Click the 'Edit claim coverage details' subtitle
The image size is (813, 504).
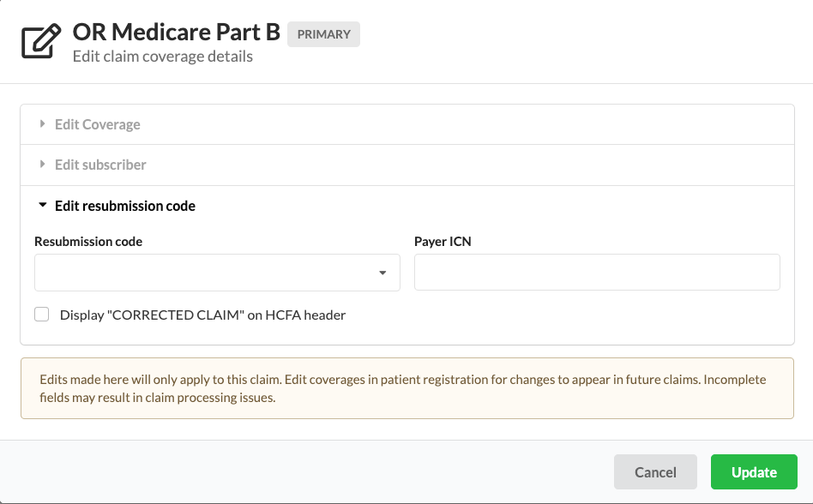point(162,57)
